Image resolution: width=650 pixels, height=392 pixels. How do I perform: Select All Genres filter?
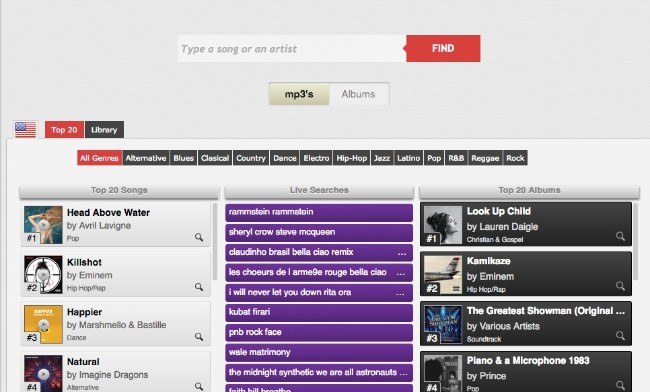99,158
